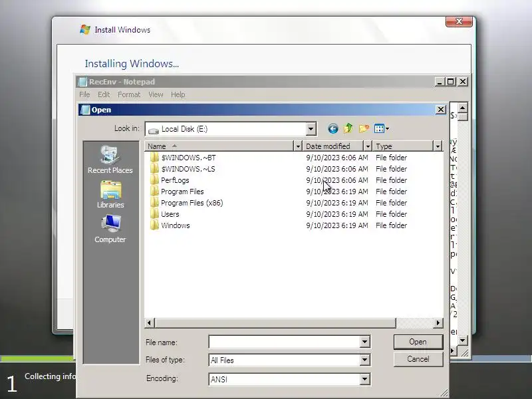Select the Windows folder icon

point(154,225)
